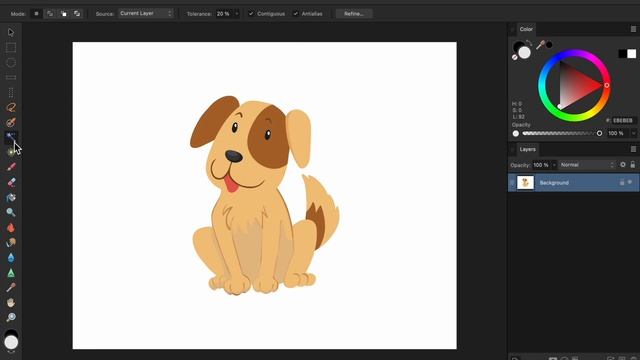Click the eyedropper in the Color panel
This screenshot has height=360, width=640.
[x=540, y=44]
